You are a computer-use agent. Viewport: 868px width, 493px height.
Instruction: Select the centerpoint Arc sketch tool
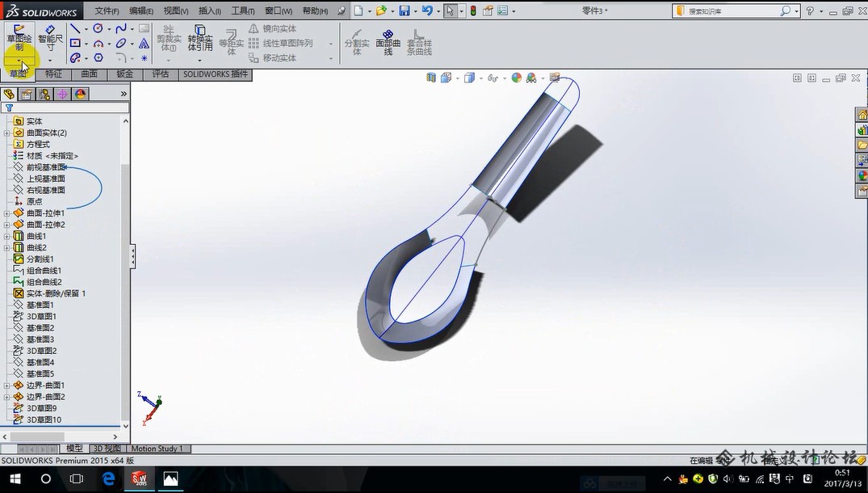[x=98, y=43]
